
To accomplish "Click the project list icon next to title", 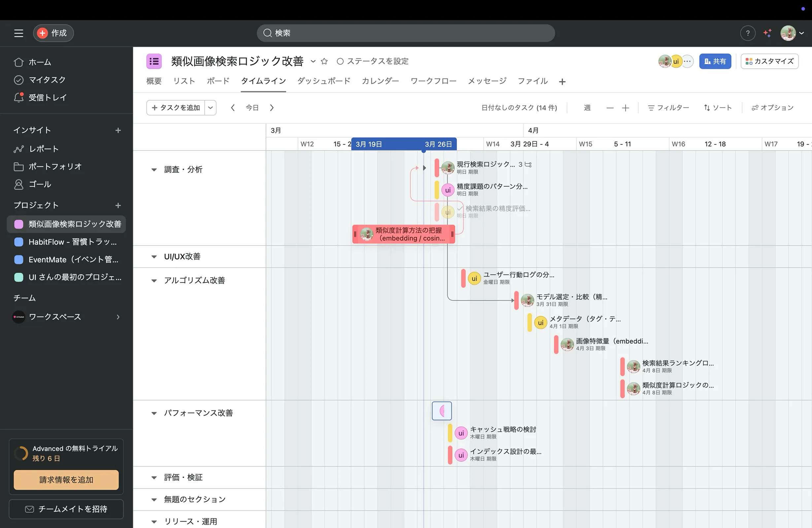I will (154, 61).
